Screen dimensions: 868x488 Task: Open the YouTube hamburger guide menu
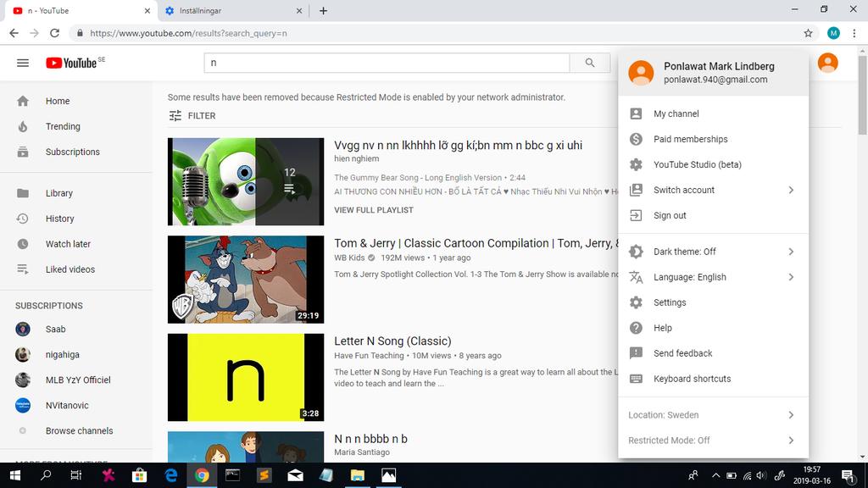[23, 63]
